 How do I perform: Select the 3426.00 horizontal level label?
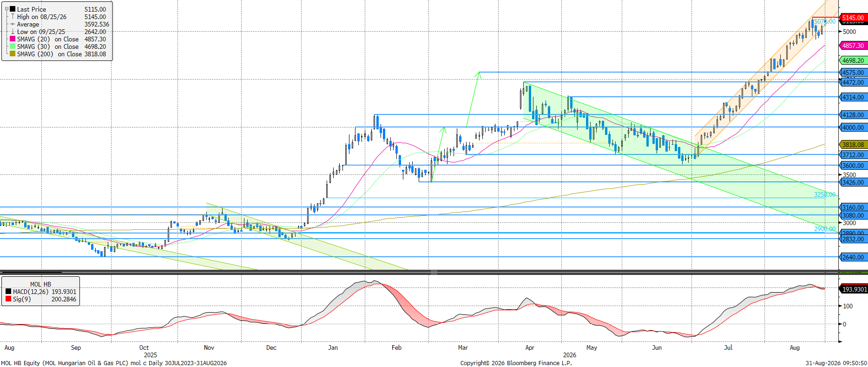(853, 182)
